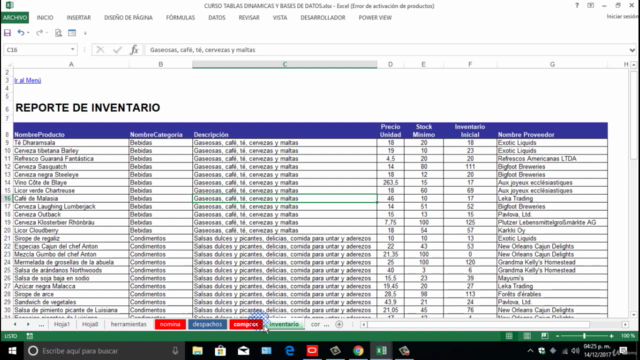Open Microsoft Store from the taskbar
The image size is (640, 360).
tap(220, 351)
